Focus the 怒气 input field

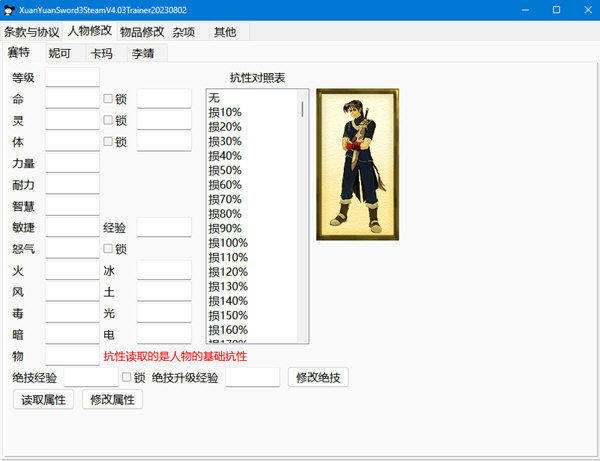[x=72, y=249]
